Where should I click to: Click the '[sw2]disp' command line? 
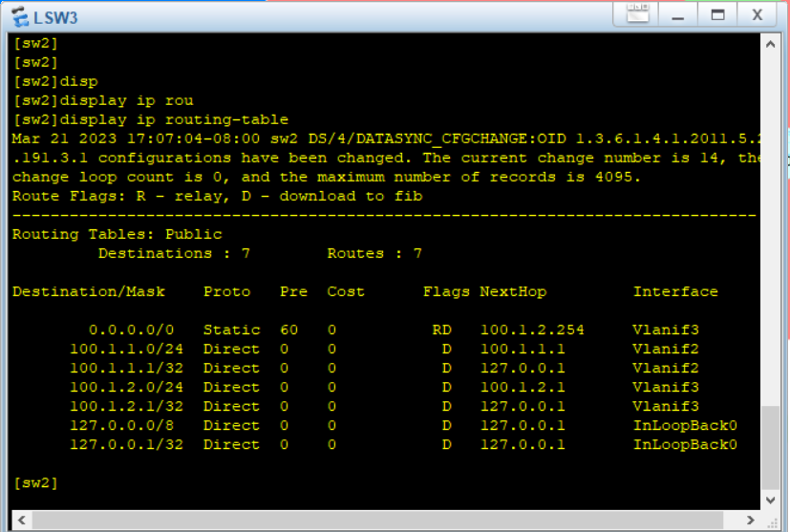(x=55, y=81)
